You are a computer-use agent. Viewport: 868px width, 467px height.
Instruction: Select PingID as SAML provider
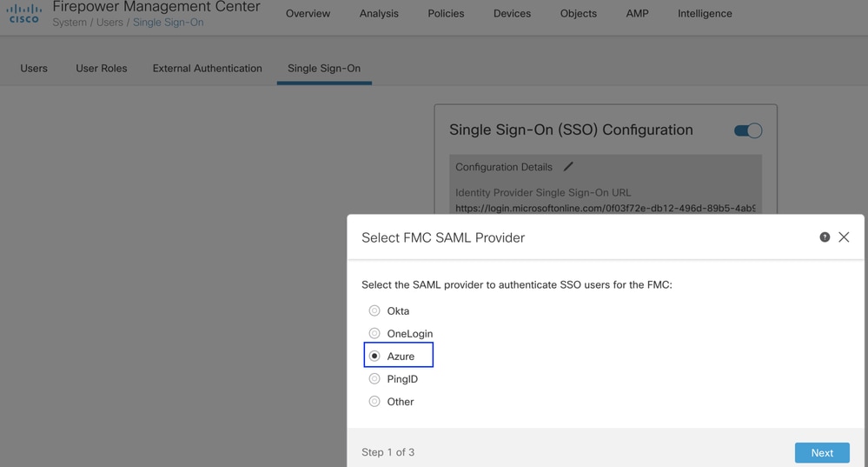pyautogui.click(x=374, y=379)
